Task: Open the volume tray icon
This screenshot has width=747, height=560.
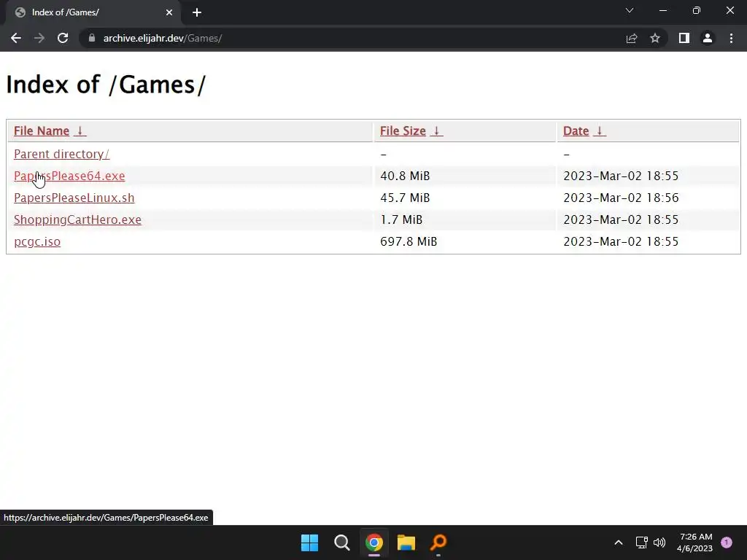Action: tap(659, 542)
